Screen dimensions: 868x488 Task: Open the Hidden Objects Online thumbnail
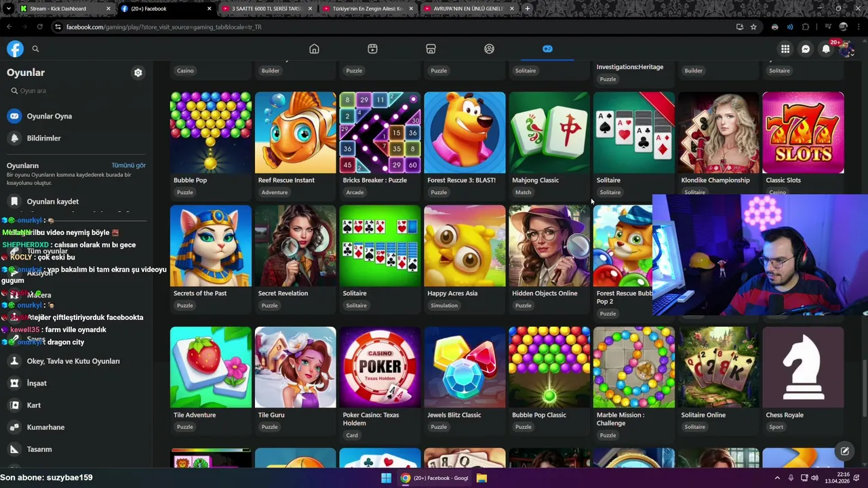click(549, 246)
